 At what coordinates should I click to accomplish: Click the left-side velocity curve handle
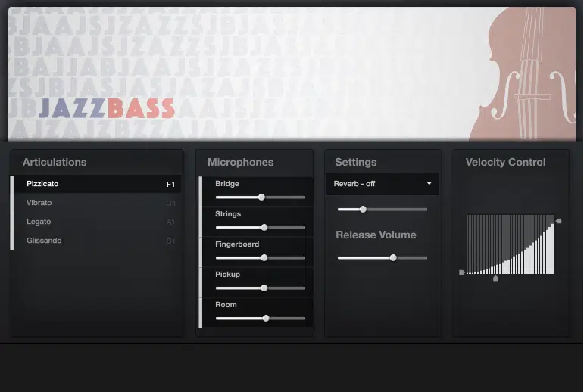pos(462,272)
